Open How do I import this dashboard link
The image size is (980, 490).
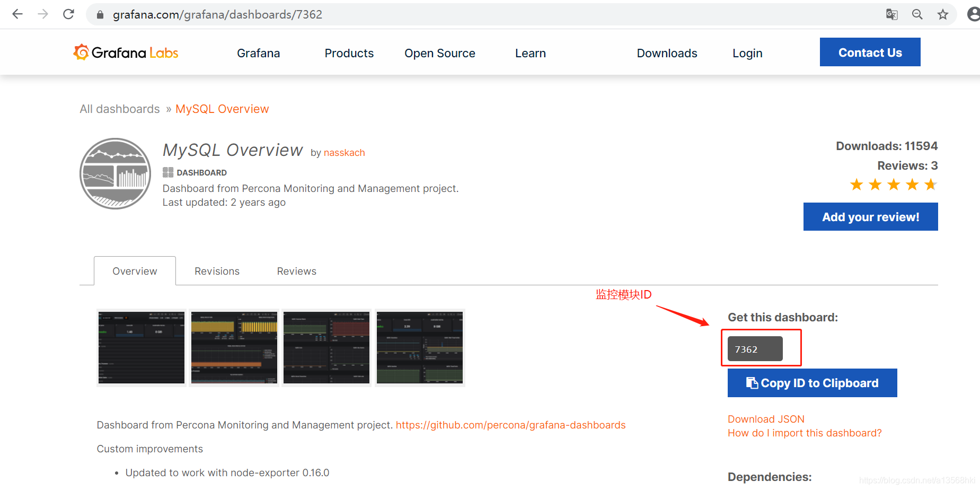[805, 433]
